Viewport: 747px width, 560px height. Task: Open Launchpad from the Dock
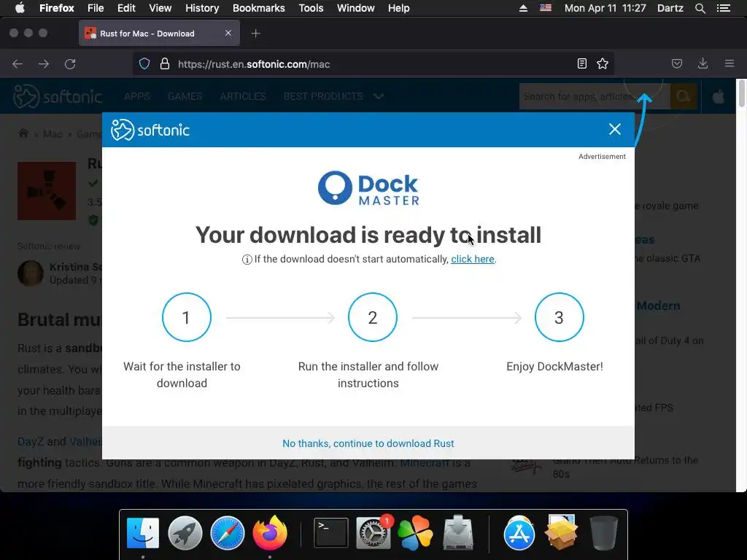click(185, 533)
